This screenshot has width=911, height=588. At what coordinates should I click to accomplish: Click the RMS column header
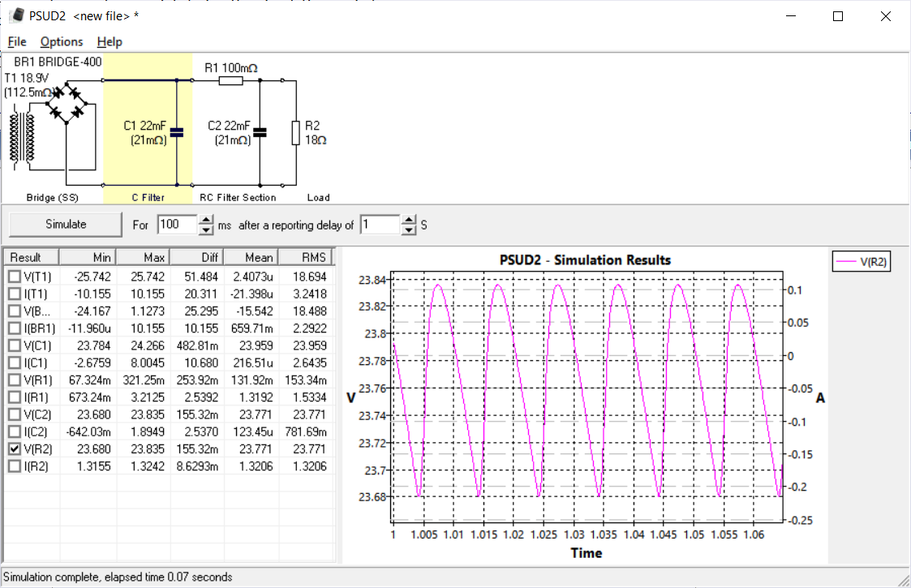click(305, 257)
